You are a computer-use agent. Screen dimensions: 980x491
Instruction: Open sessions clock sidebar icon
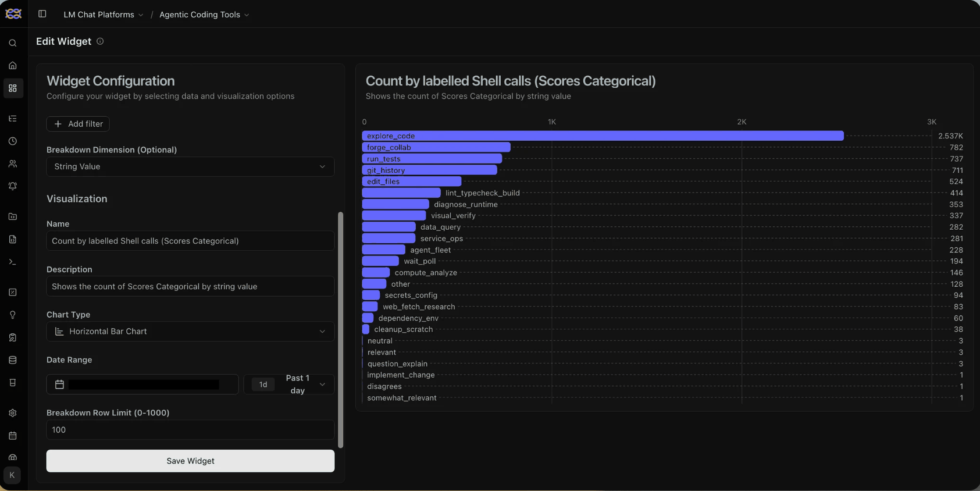pyautogui.click(x=13, y=141)
